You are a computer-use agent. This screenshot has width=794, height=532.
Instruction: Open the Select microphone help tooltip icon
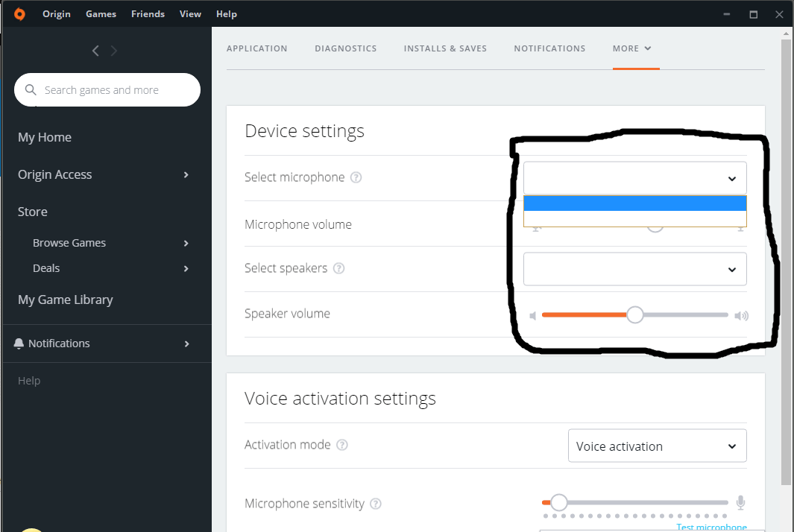click(x=356, y=178)
